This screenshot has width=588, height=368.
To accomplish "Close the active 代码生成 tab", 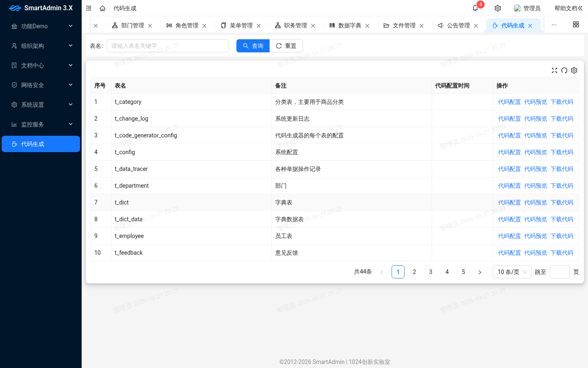I will [530, 26].
